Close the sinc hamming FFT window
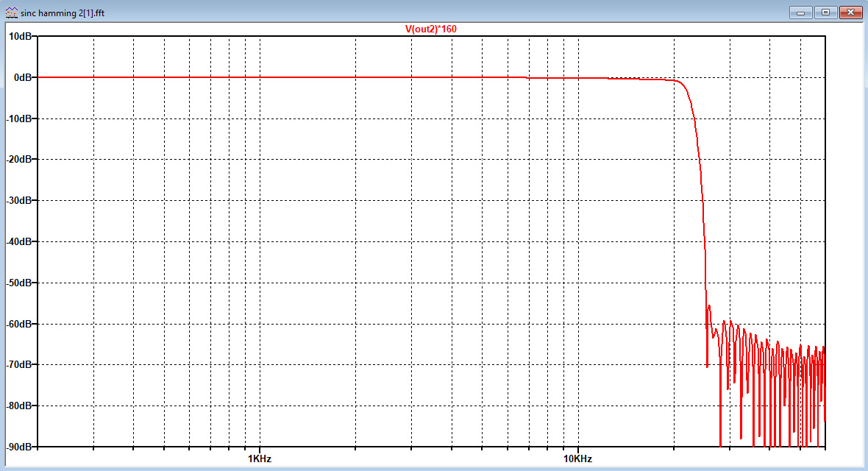The image size is (868, 471). click(851, 13)
